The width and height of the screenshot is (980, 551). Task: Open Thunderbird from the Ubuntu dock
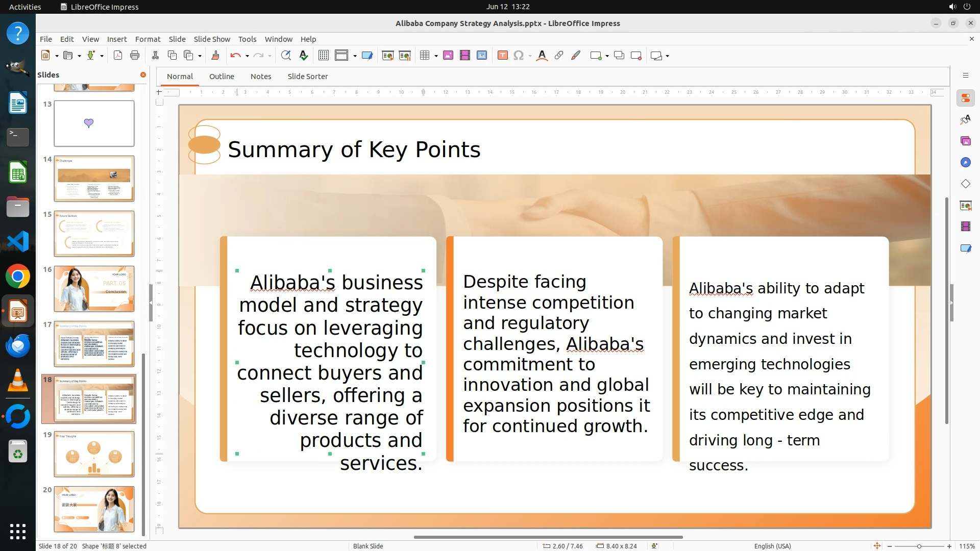point(18,346)
